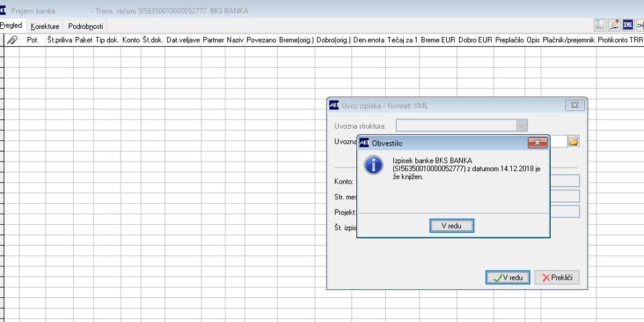The width and height of the screenshot is (644, 322).
Task: Click the paperclip attachment column icon
Action: point(12,40)
